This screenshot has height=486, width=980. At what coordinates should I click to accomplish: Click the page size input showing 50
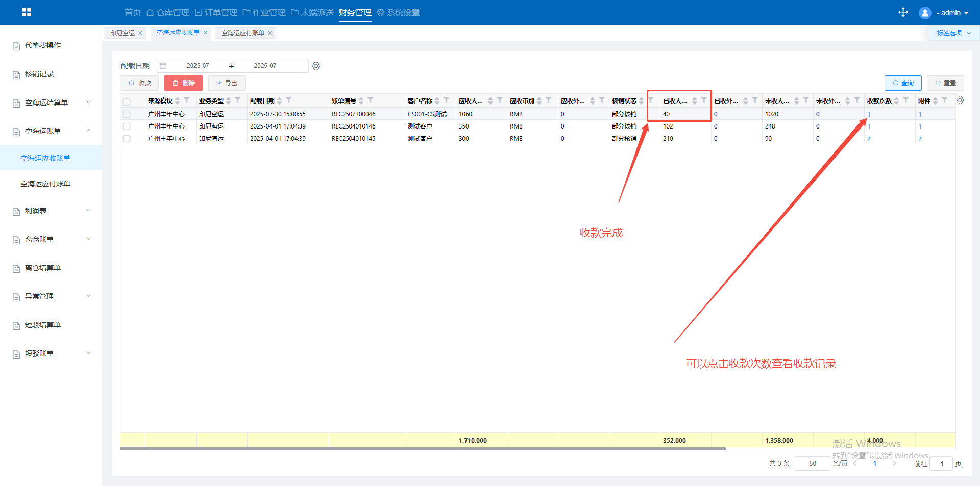click(812, 463)
